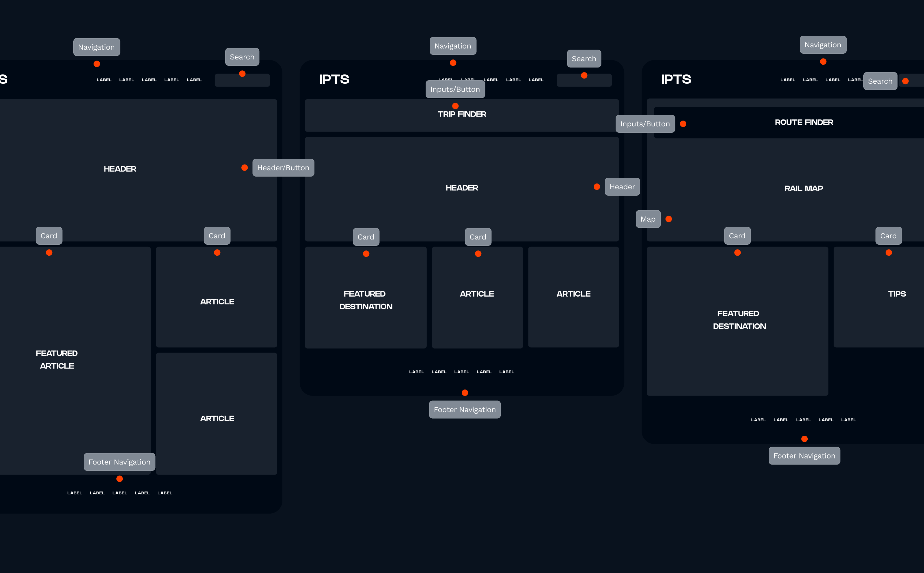Click the orange dot under middle Navigation tag
This screenshot has width=924, height=573.
tap(453, 63)
